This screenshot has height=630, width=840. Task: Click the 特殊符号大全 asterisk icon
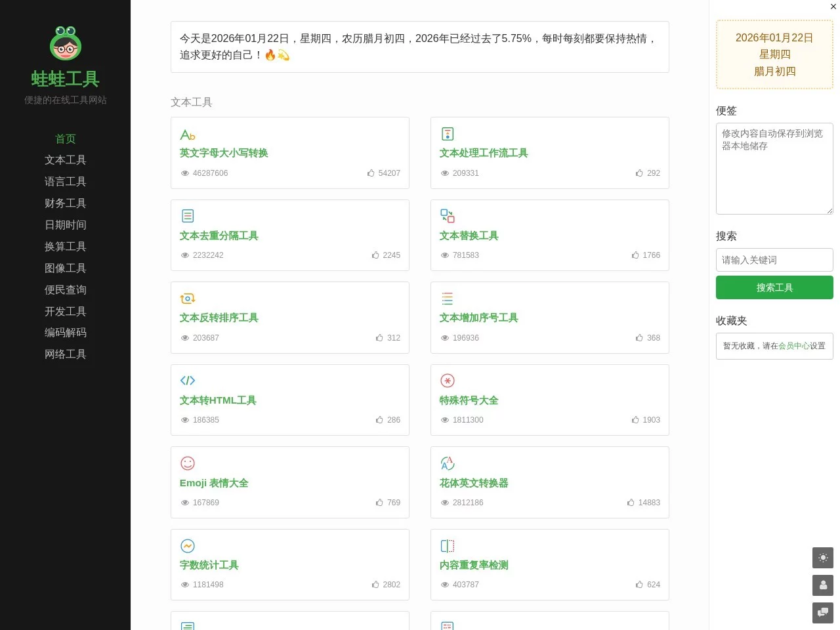click(447, 381)
